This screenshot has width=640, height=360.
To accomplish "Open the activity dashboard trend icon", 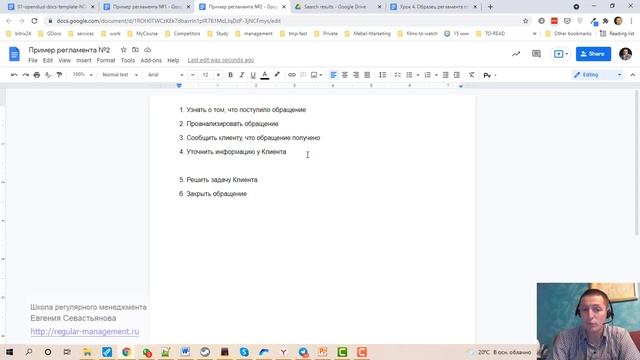I will pos(516,54).
